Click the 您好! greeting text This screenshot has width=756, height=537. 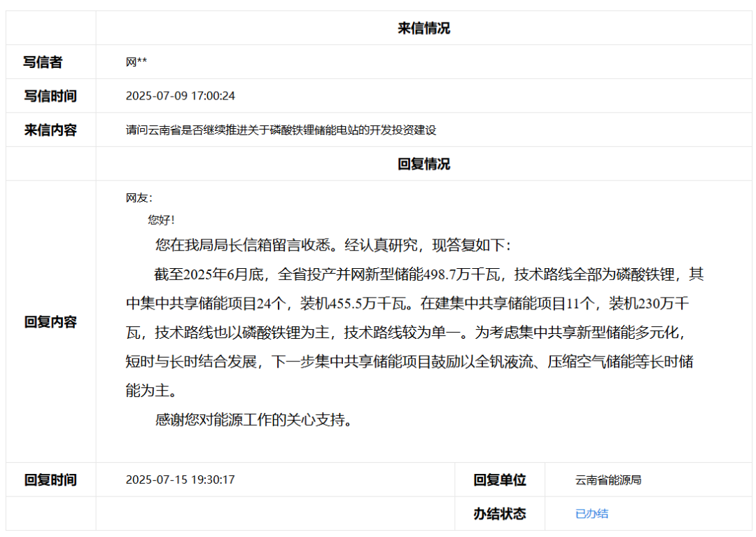click(x=161, y=221)
